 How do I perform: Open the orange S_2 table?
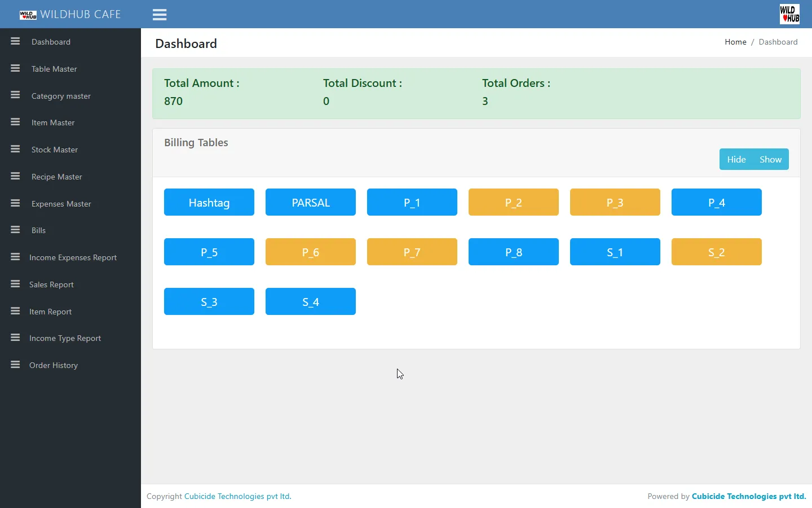click(x=717, y=252)
